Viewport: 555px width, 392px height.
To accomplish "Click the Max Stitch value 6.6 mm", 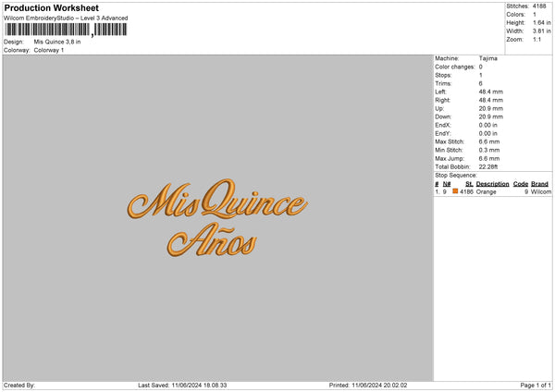I will [489, 141].
